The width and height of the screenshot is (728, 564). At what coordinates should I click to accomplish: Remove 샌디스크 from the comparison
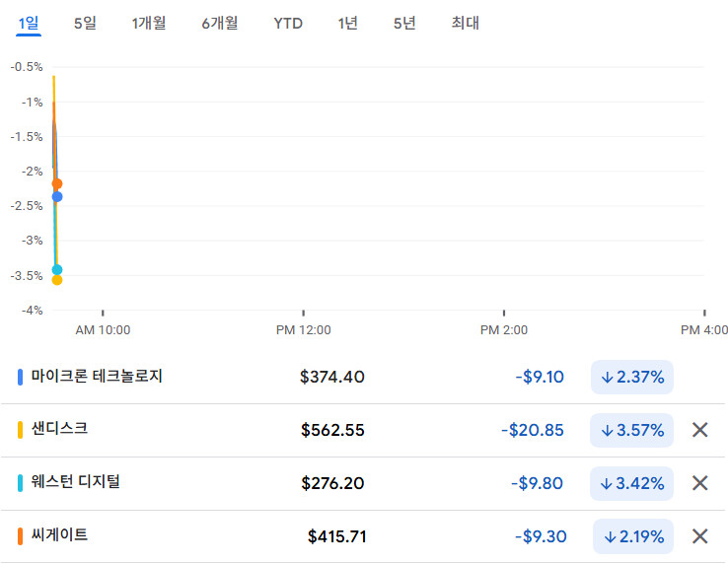pyautogui.click(x=699, y=430)
